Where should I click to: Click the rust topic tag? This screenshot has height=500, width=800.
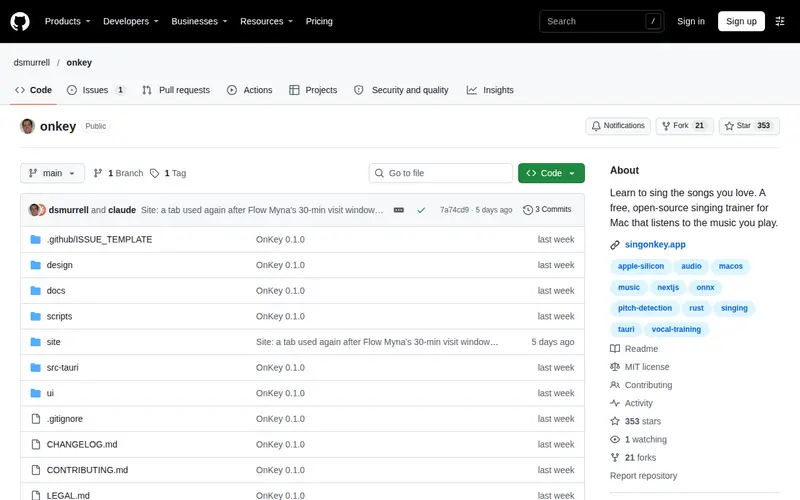696,308
